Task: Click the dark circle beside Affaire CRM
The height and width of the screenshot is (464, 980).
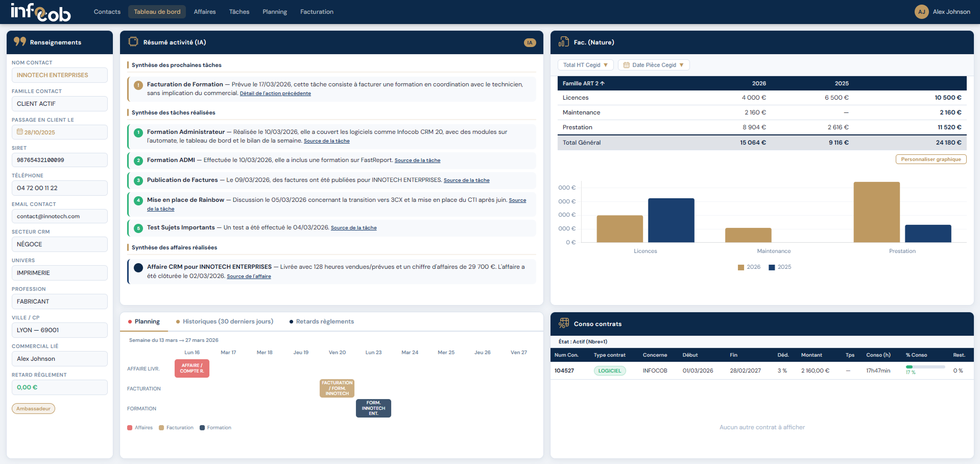Action: tap(138, 267)
